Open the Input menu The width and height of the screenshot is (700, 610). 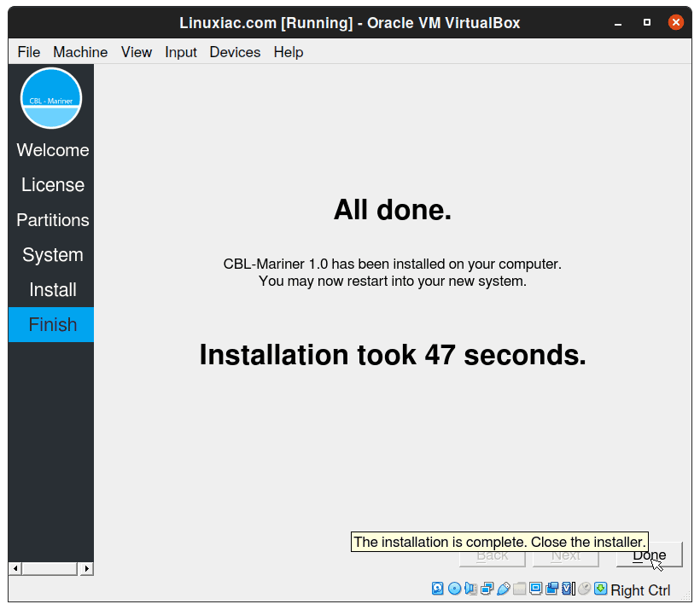point(181,52)
